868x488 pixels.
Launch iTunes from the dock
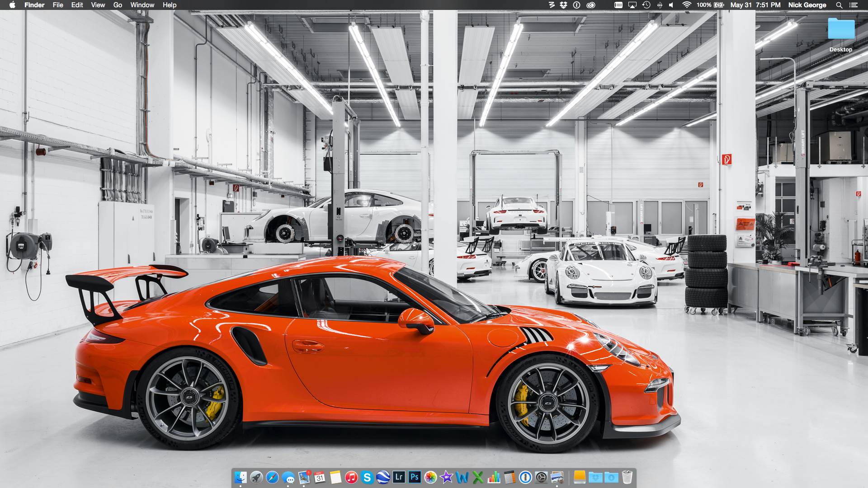(x=351, y=477)
